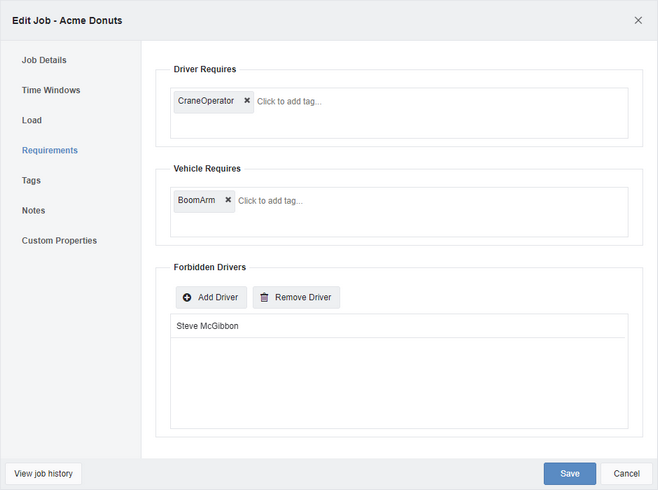658x490 pixels.
Task: Click the Add Driver button
Action: [211, 297]
